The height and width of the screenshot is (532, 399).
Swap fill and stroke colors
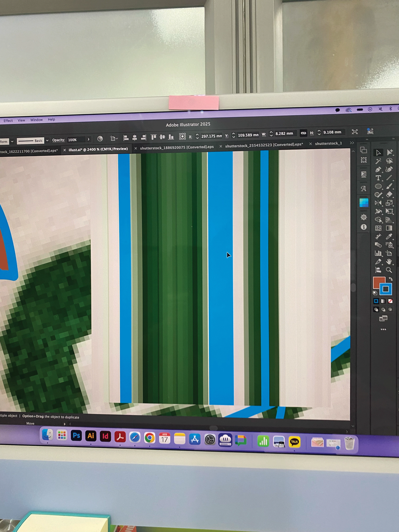[x=391, y=279]
